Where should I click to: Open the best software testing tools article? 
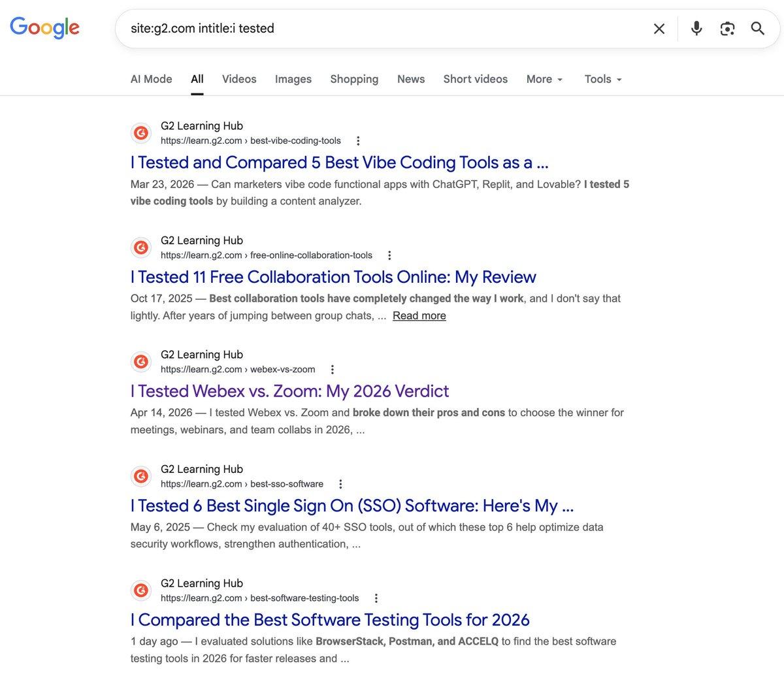coord(330,619)
